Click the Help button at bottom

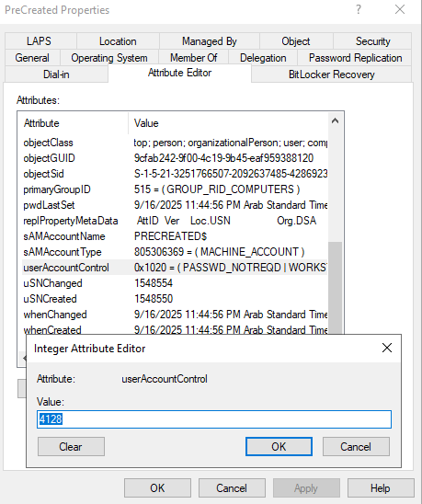[x=381, y=488]
